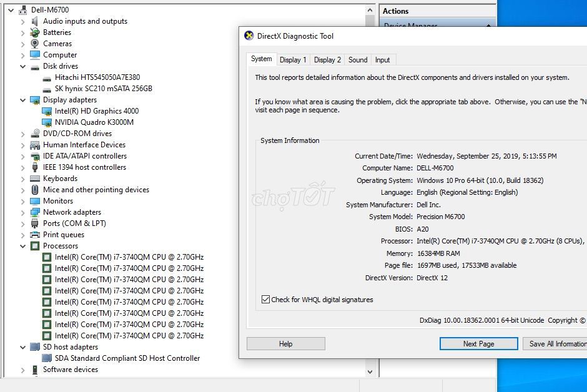Click the SK hynix SC210 drive icon
Image resolution: width=587 pixels, height=392 pixels.
pyautogui.click(x=47, y=90)
